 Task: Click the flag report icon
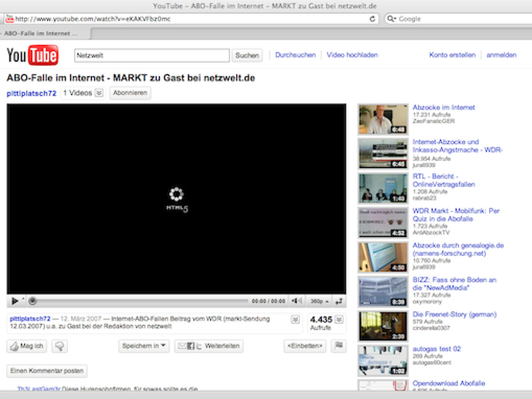pyautogui.click(x=339, y=345)
